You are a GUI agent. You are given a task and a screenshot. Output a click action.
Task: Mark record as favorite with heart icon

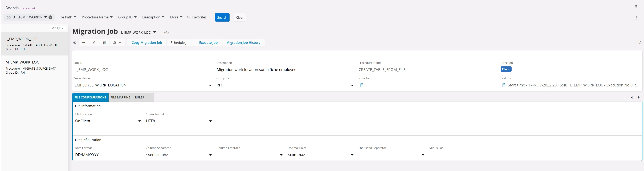640,43
